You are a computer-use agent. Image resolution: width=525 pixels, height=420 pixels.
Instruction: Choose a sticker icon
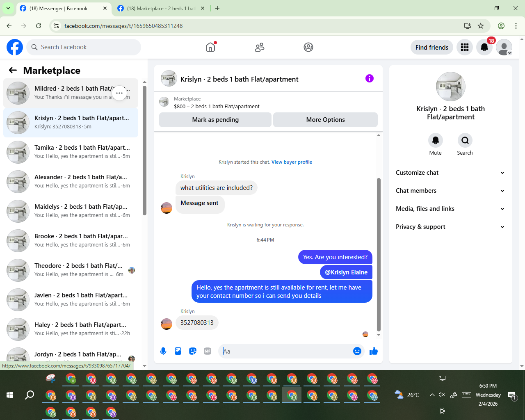tap(193, 351)
